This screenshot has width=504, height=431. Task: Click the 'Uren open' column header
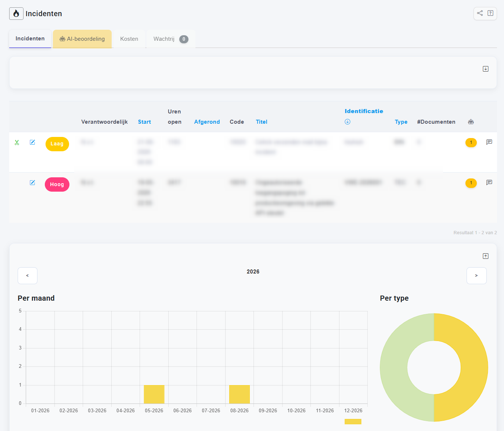click(x=174, y=117)
